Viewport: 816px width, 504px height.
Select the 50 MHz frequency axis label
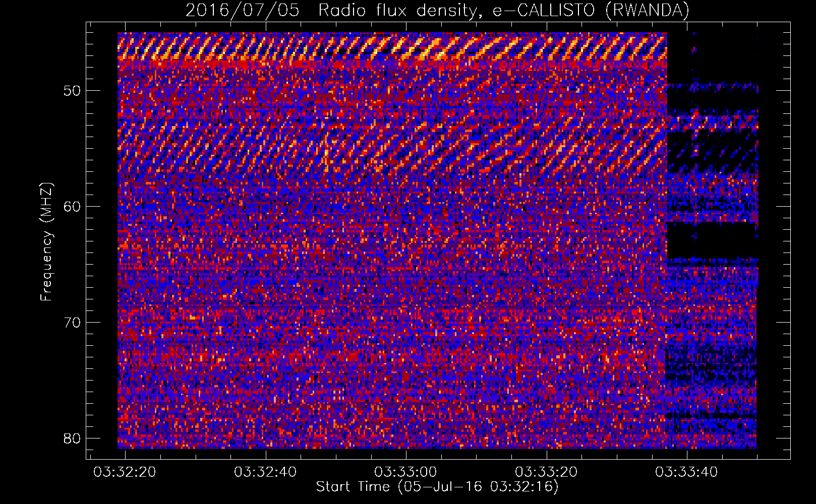[73, 91]
